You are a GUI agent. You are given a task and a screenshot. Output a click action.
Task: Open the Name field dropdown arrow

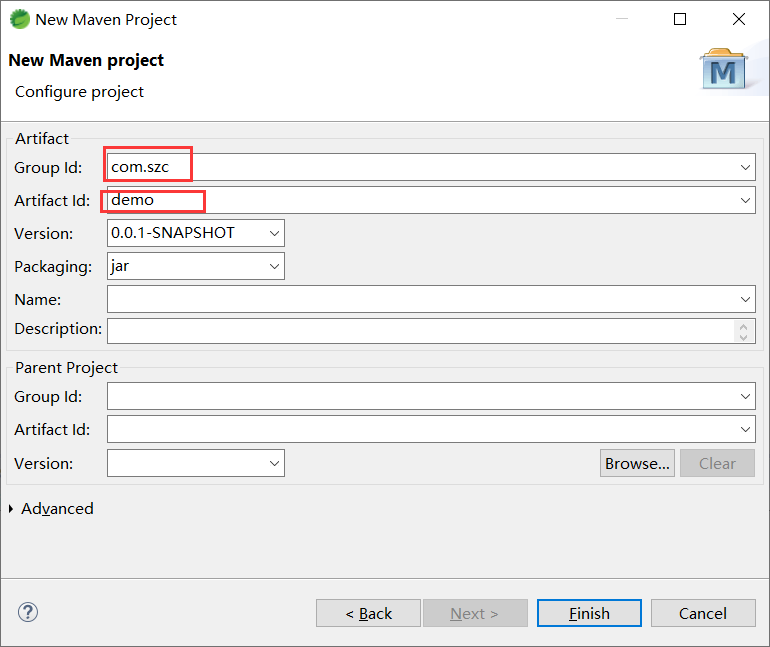[745, 300]
